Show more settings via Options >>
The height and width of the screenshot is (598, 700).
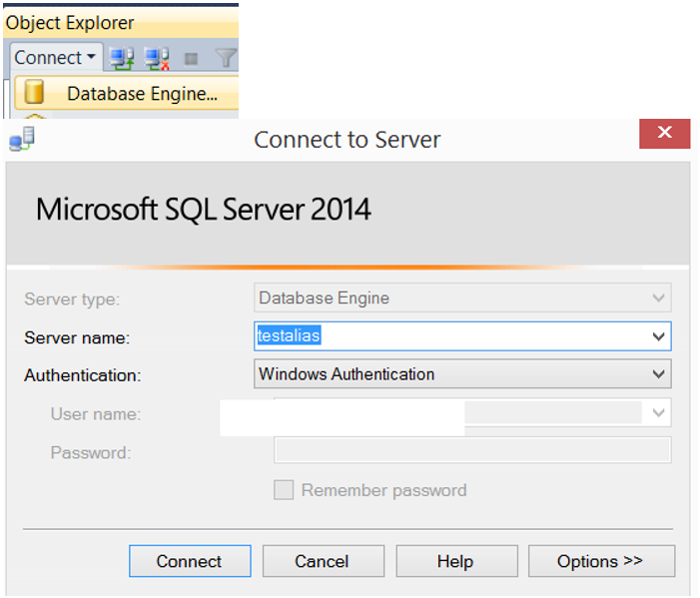[601, 561]
